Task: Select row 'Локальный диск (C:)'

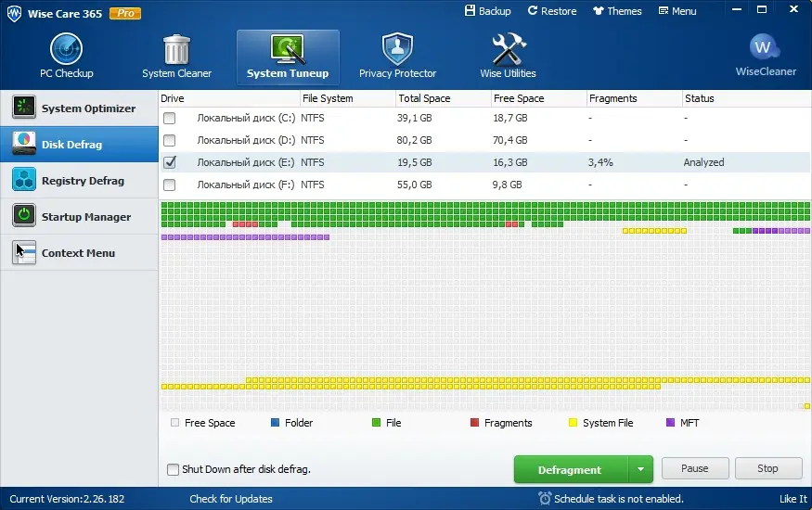Action: coord(484,118)
